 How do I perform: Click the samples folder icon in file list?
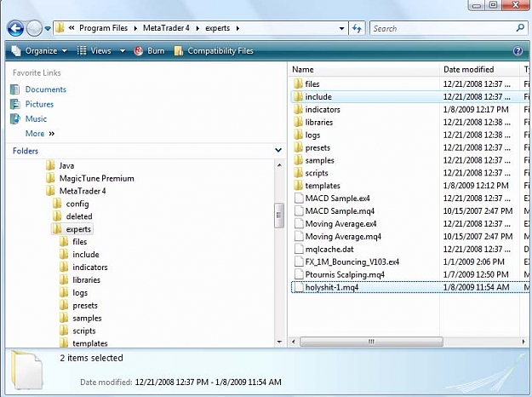[x=298, y=160]
